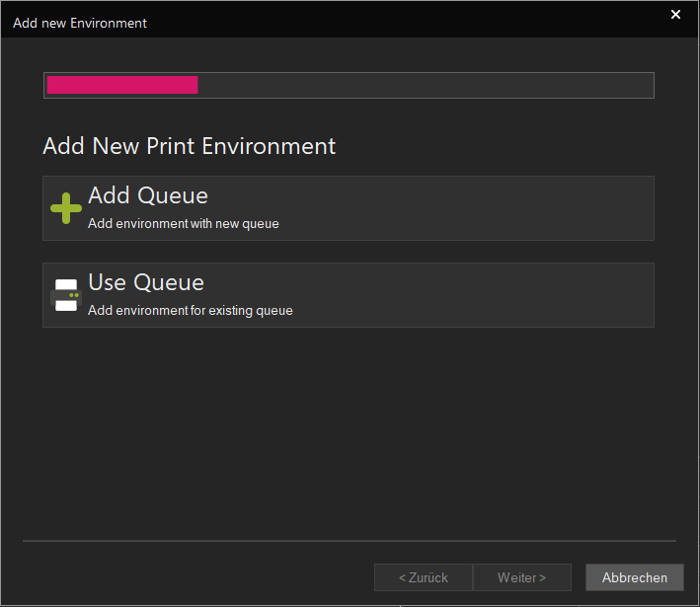Click the printer Use Queue icon
The width and height of the screenshot is (700, 607).
(66, 295)
